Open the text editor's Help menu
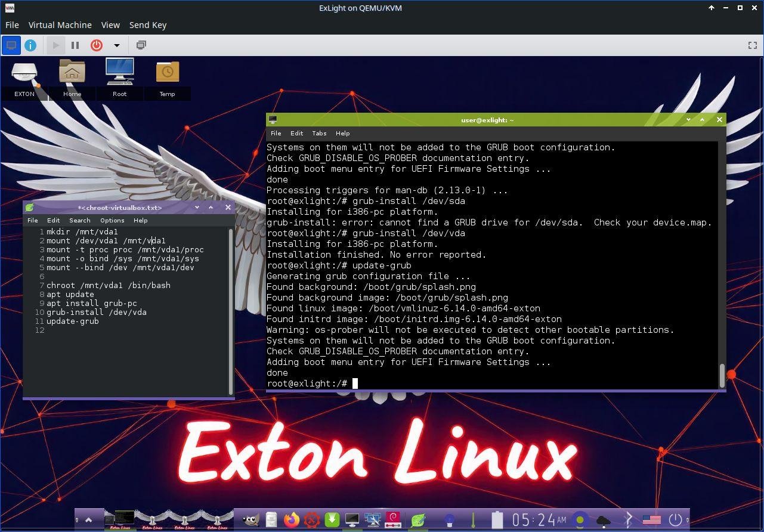 [140, 221]
